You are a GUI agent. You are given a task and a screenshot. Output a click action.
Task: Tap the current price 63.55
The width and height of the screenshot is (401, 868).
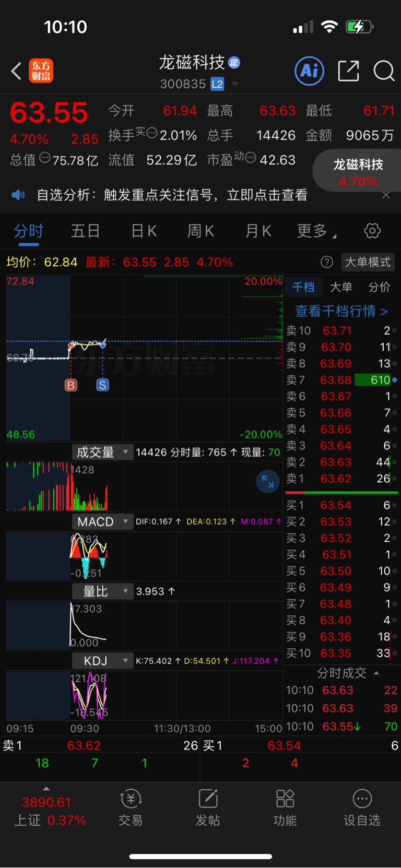(x=49, y=113)
